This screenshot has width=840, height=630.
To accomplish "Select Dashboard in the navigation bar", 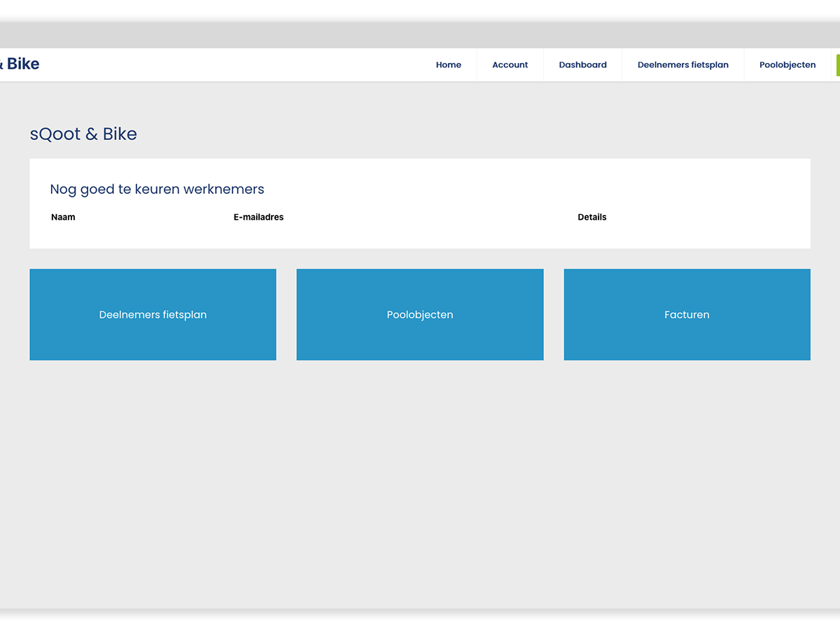I will [582, 64].
